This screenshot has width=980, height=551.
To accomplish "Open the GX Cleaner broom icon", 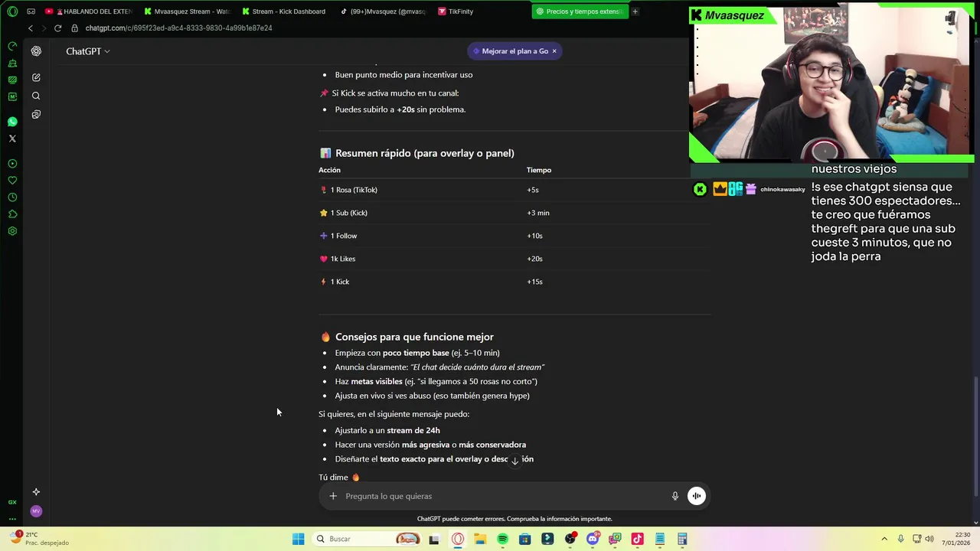I will tap(12, 63).
